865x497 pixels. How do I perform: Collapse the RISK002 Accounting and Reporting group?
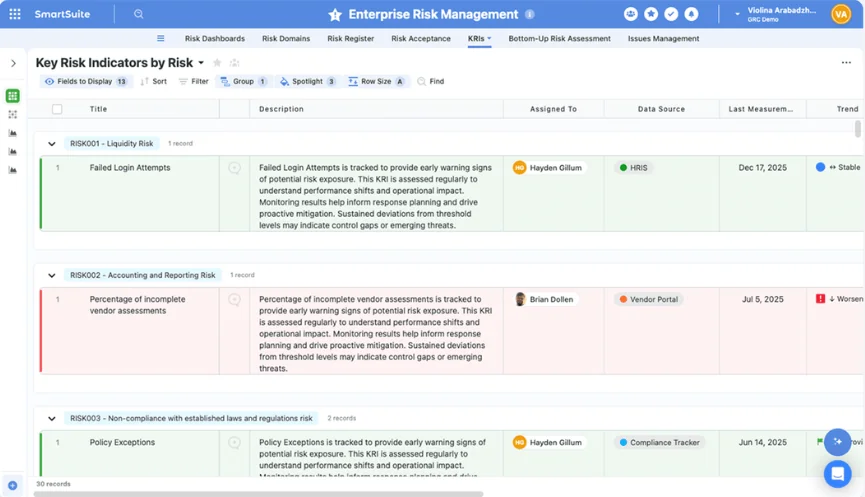52,275
